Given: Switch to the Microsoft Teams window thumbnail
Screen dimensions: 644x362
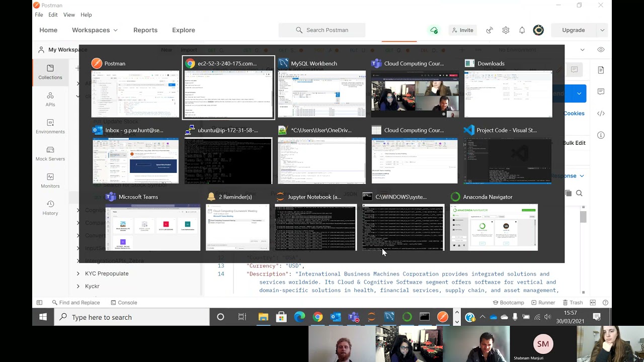Looking at the screenshot, I should [152, 227].
